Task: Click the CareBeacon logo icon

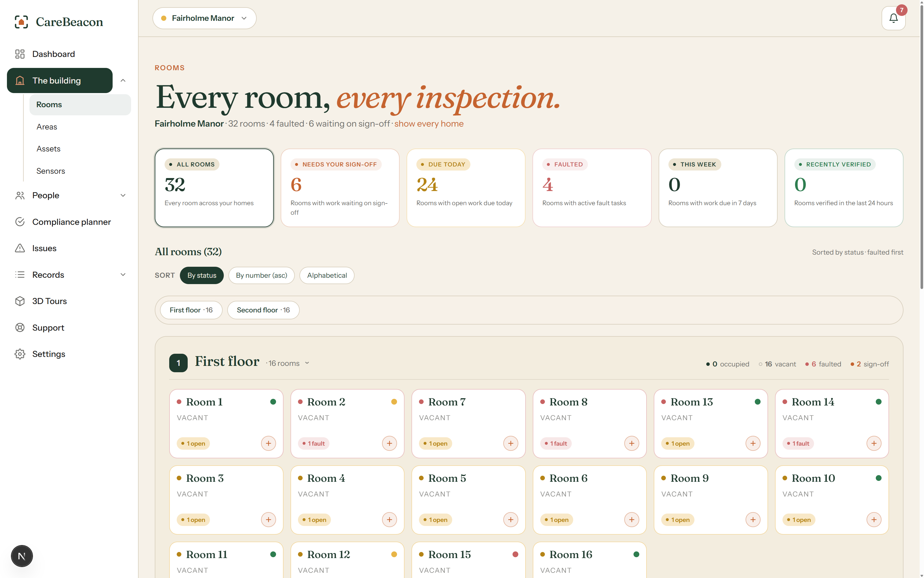Action: [21, 22]
